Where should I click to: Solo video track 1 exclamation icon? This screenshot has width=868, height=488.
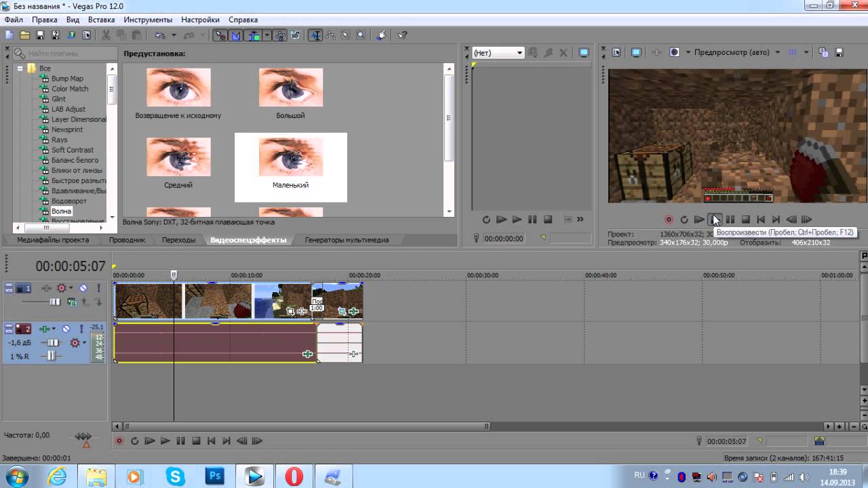click(x=98, y=287)
